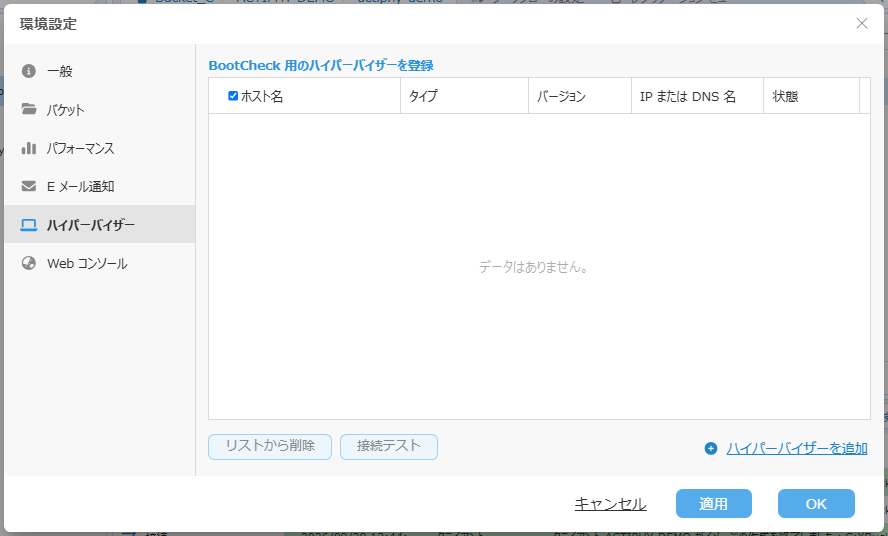Screen dimensions: 888x536
Task: Open the Web コンソール section
Action: (x=100, y=263)
